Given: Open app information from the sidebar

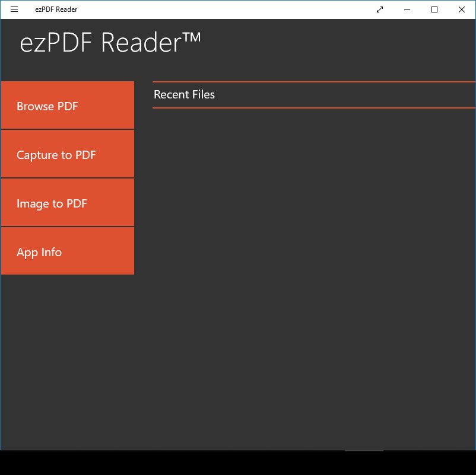Looking at the screenshot, I should (x=67, y=251).
